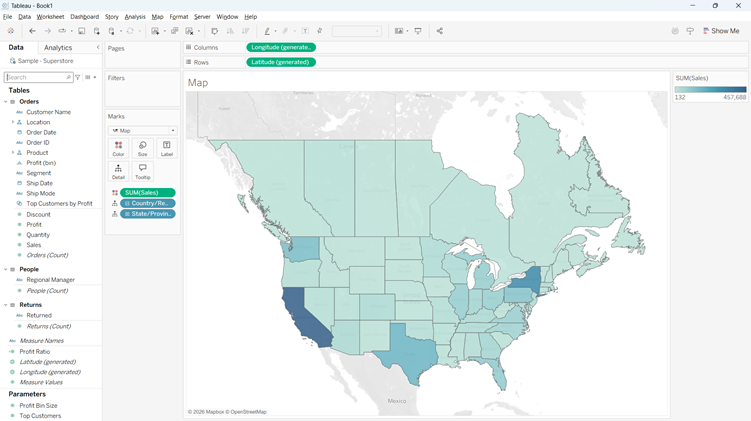The image size is (751, 421).
Task: Open the Data pane view options dropdown
Action: (x=90, y=77)
